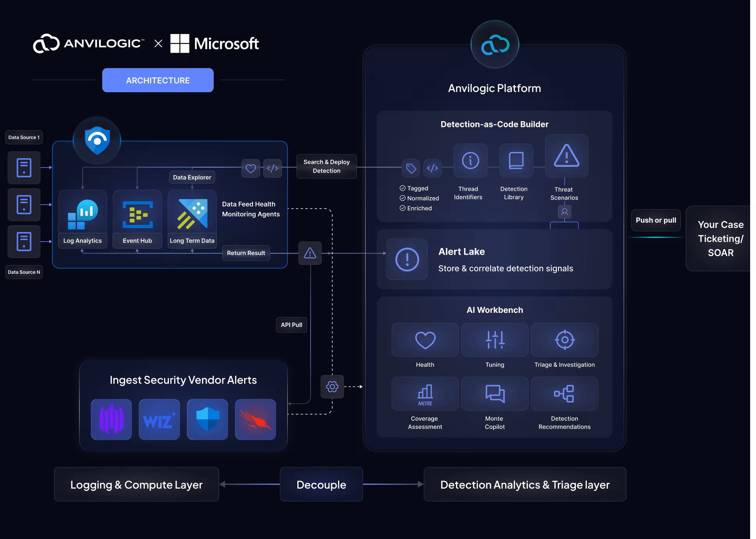Click the Decouple box
Screen dimensions: 756x539
click(321, 485)
